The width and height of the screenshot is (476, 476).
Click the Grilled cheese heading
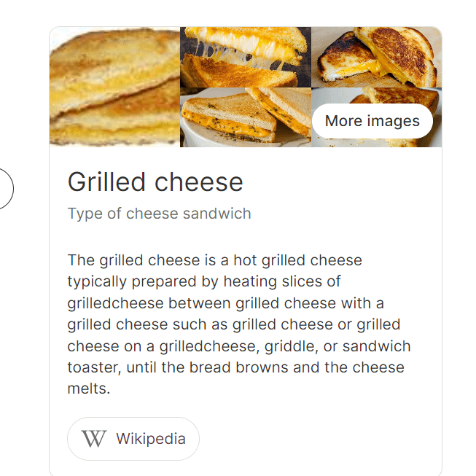[x=155, y=182]
